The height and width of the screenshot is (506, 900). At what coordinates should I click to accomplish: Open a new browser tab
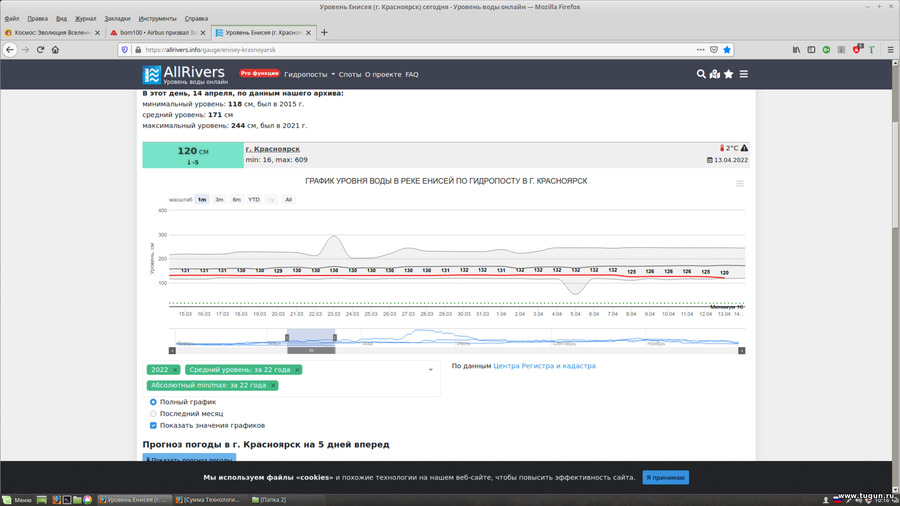coord(324,33)
